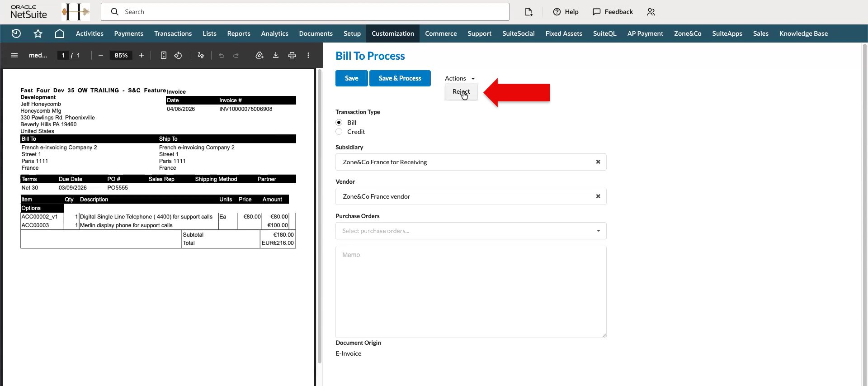Open the PDF viewer more-options menu
This screenshot has height=386, width=868.
pyautogui.click(x=308, y=55)
